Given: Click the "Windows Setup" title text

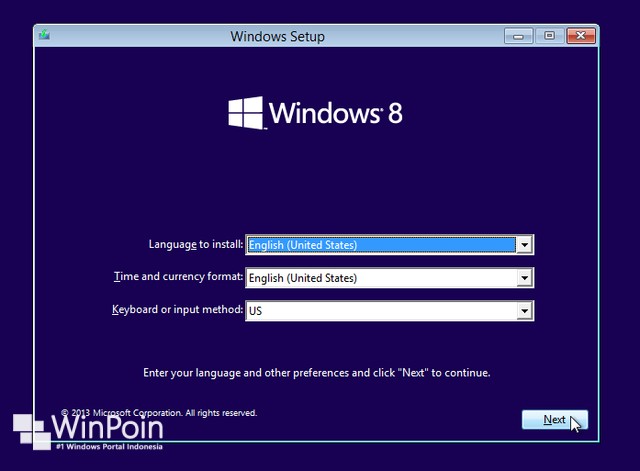Looking at the screenshot, I should point(278,36).
